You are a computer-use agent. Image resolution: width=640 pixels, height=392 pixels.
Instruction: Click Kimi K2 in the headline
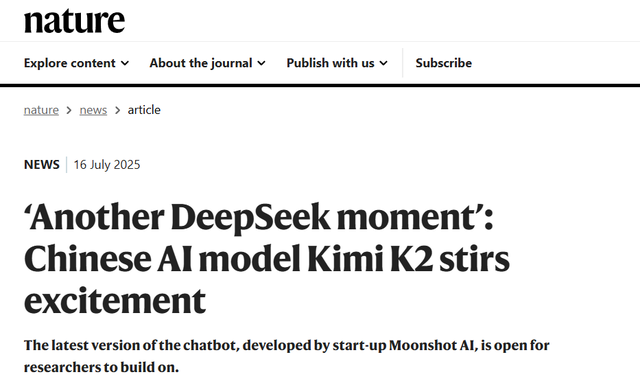tap(370, 259)
